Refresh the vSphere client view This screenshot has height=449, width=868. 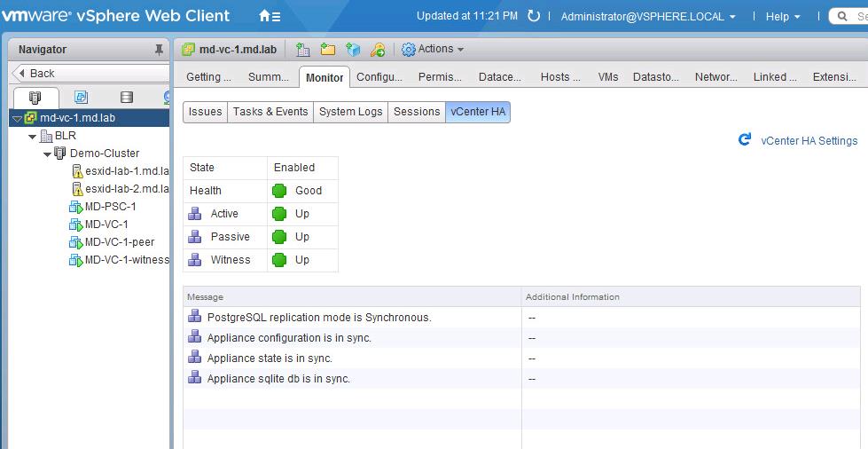[x=534, y=16]
